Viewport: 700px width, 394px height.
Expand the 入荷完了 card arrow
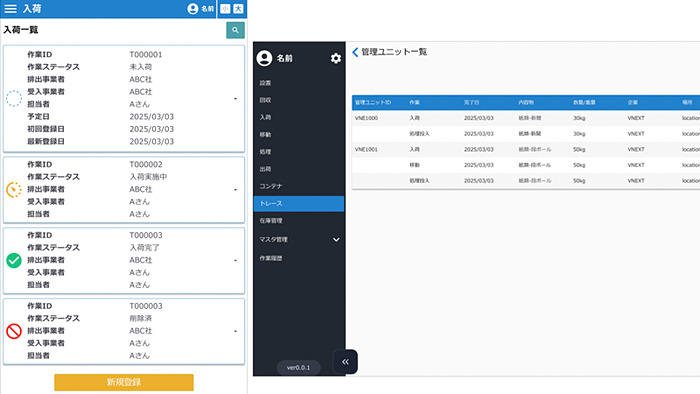[235, 260]
